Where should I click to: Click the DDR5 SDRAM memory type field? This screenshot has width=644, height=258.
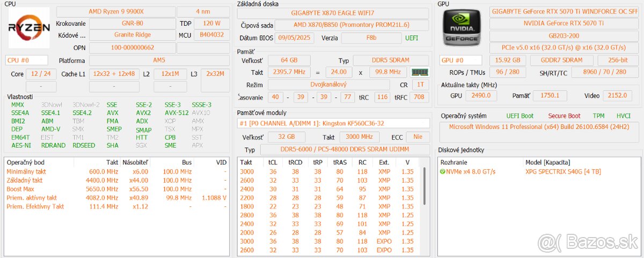click(391, 61)
